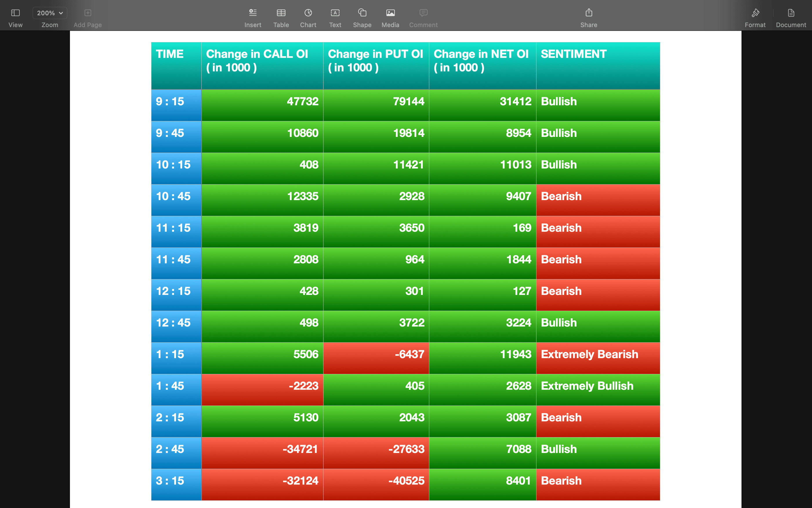
Task: Insert a text box
Action: 335,16
